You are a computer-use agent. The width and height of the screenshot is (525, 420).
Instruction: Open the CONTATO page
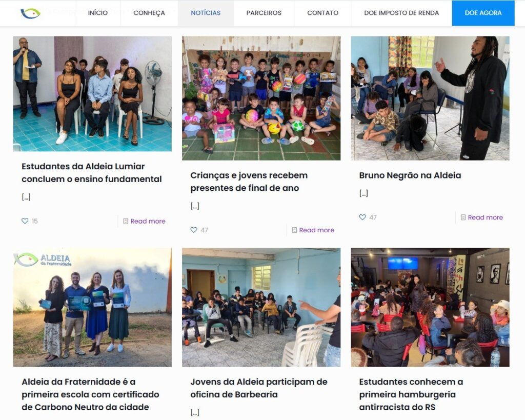click(323, 13)
